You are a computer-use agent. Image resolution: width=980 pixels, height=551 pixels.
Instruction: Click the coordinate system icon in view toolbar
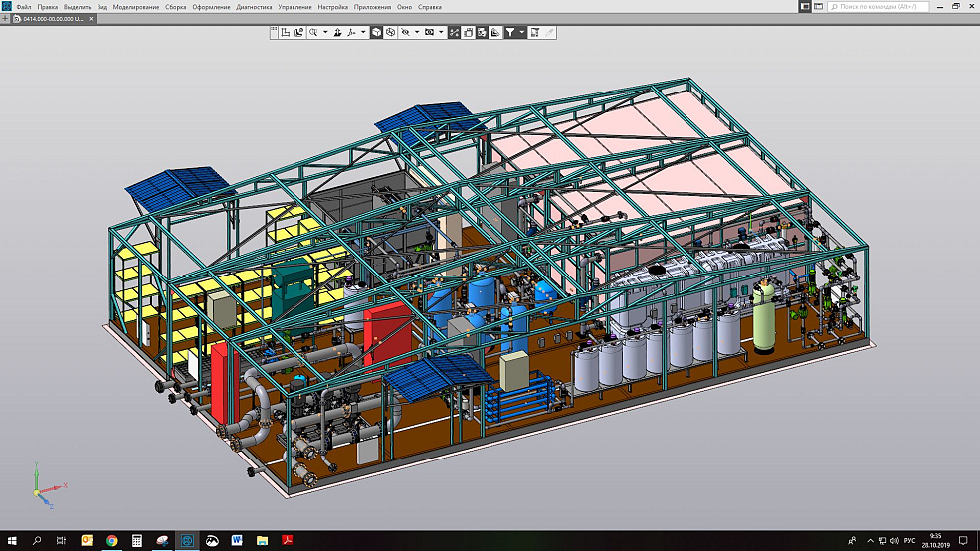point(285,32)
